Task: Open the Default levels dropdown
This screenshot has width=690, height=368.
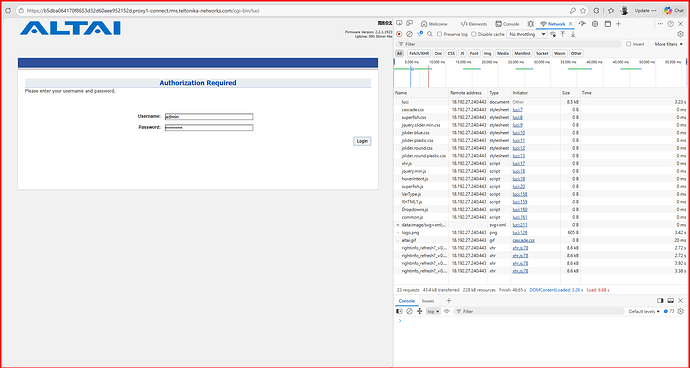Action: (x=644, y=311)
